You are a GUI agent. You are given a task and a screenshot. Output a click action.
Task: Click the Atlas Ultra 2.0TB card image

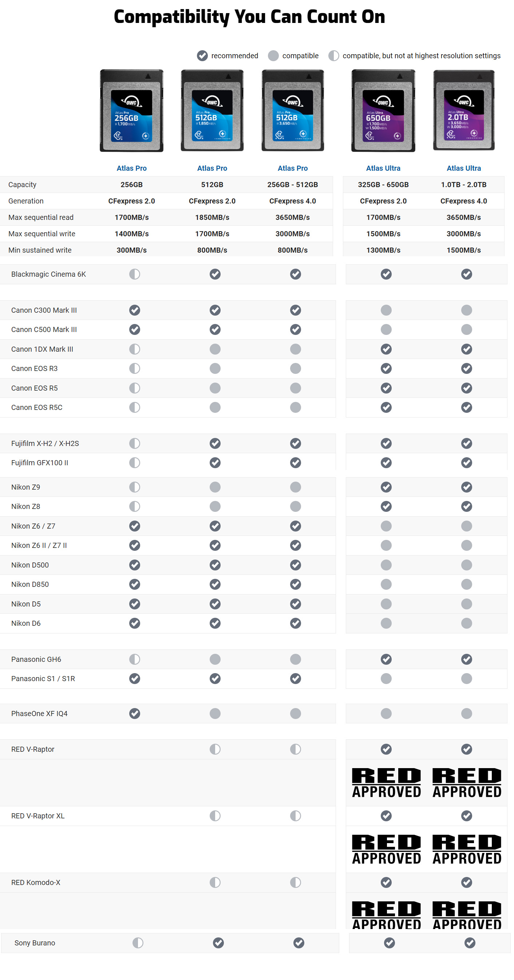pos(463,111)
